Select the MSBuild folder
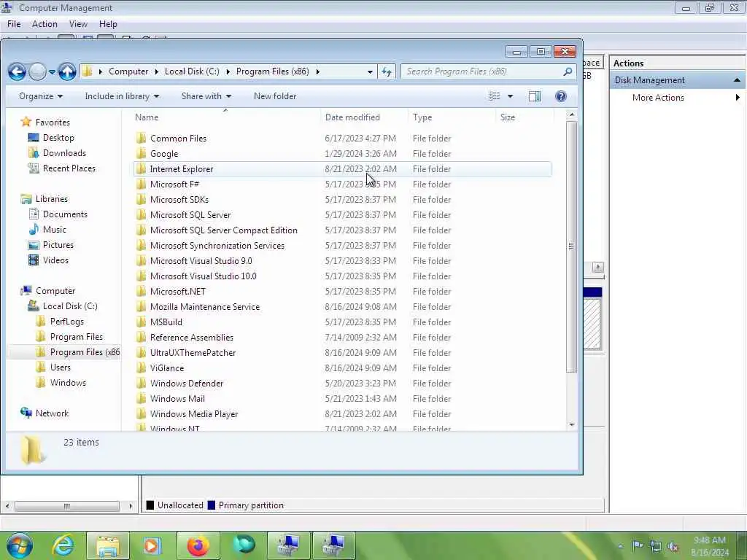 [342, 322]
